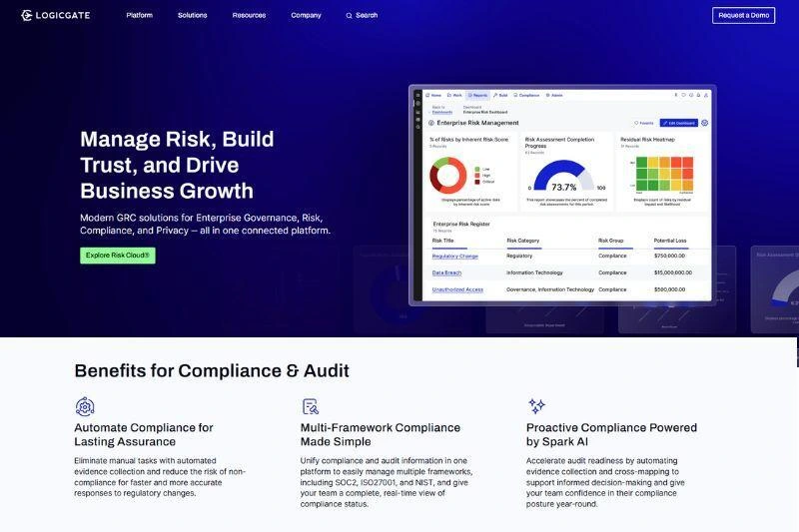
Task: Select the Build tab in the dashboard preview
Action: (500, 95)
